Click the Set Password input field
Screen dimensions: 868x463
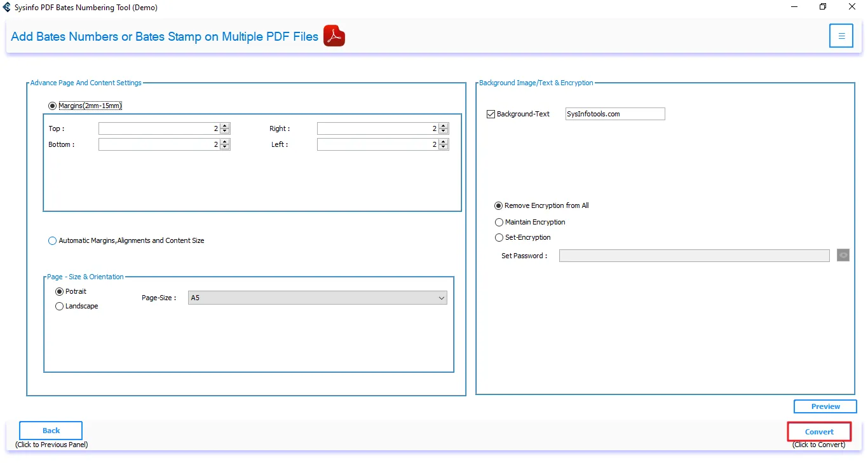pos(695,256)
